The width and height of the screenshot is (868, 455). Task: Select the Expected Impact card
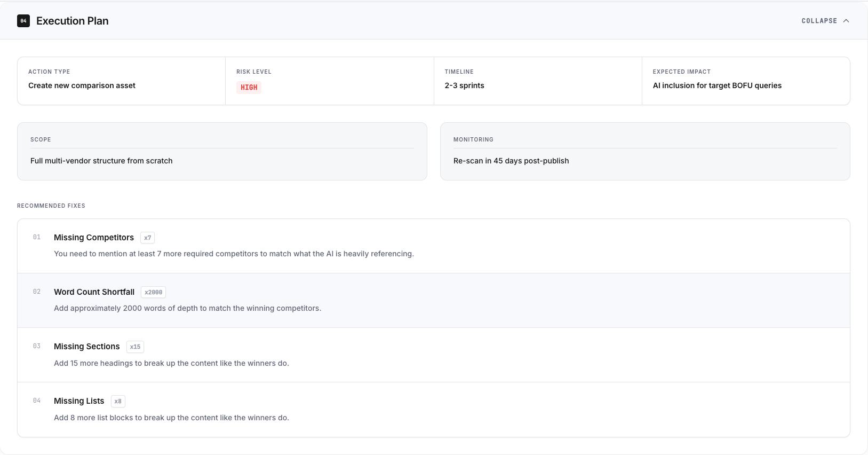click(745, 81)
